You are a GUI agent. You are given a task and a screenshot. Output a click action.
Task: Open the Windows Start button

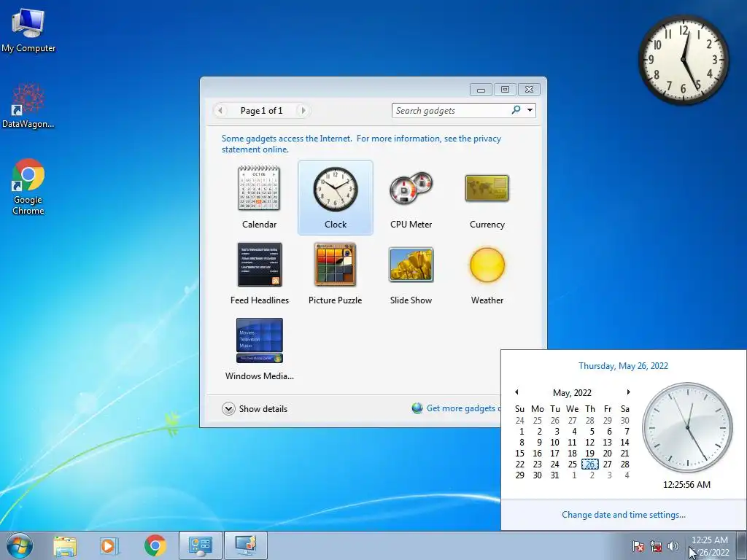[20, 545]
